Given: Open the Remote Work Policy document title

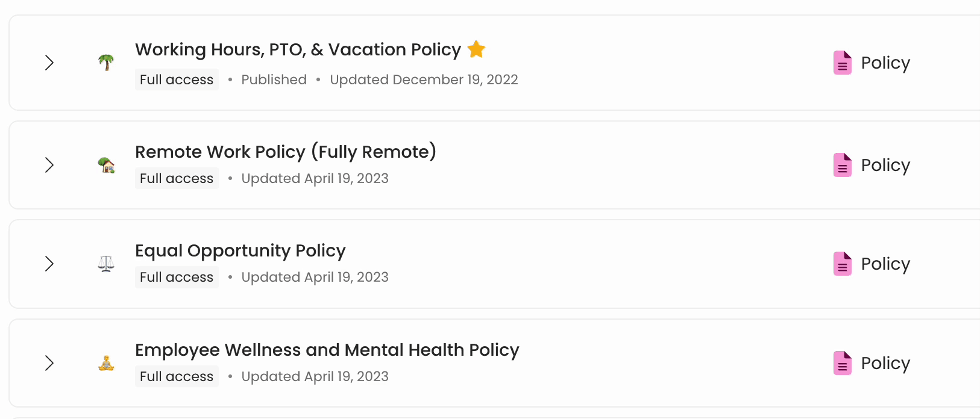Looking at the screenshot, I should (x=286, y=152).
